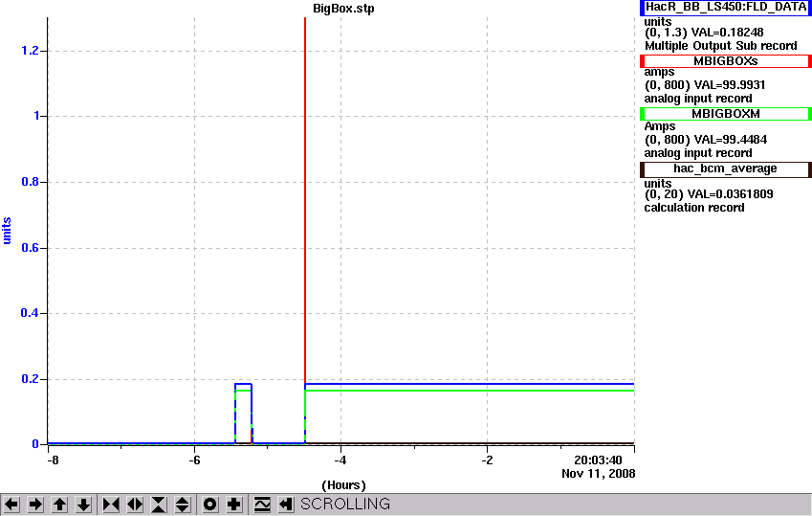Select the hac_bcm_average curve legend
This screenshot has height=516, width=812.
click(x=726, y=169)
